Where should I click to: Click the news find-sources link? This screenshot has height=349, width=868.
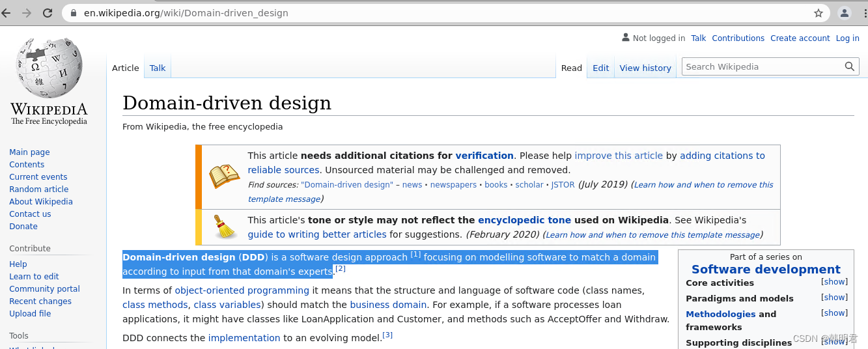[412, 185]
